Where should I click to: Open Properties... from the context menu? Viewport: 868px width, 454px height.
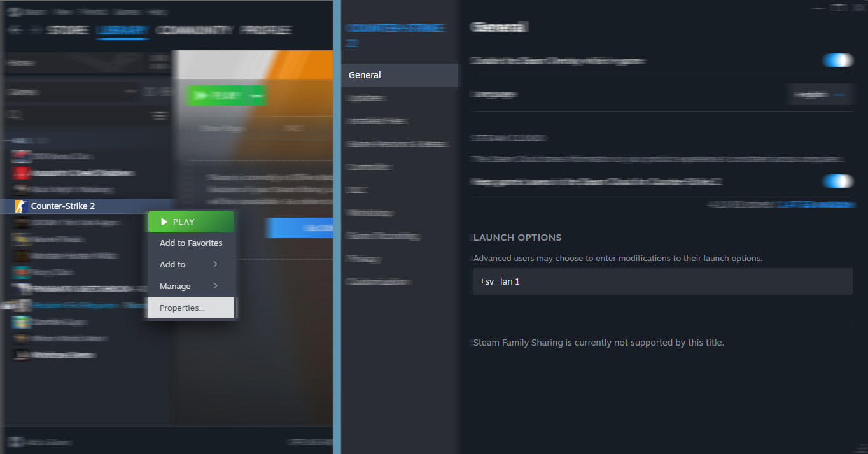tap(191, 308)
